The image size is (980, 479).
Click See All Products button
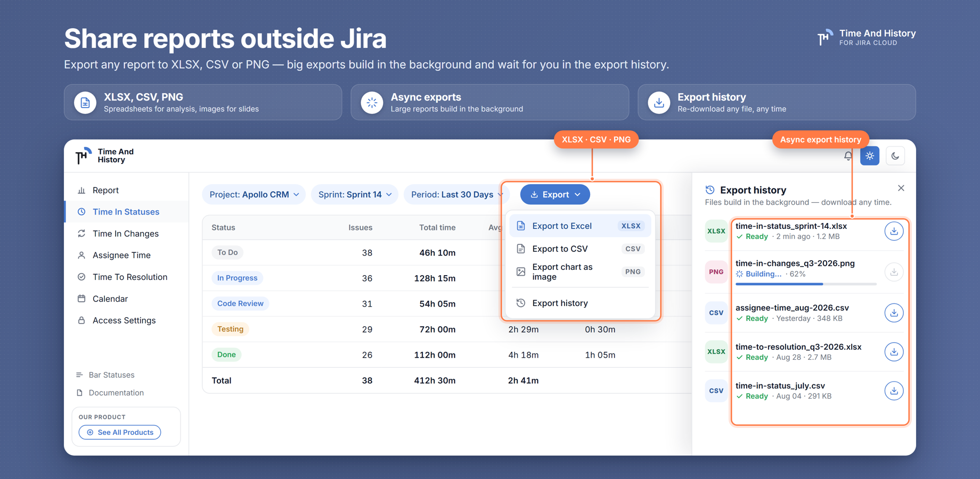click(x=120, y=432)
